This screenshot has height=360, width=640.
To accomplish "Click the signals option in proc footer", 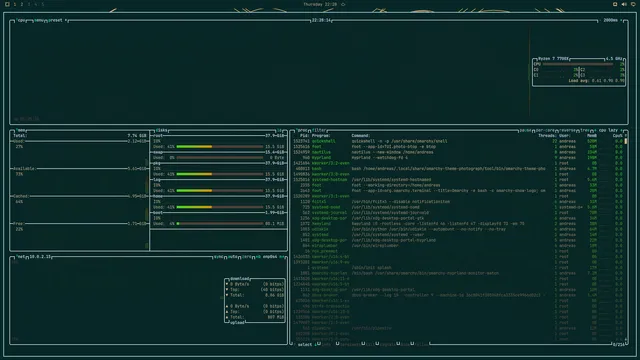I will point(387,344).
